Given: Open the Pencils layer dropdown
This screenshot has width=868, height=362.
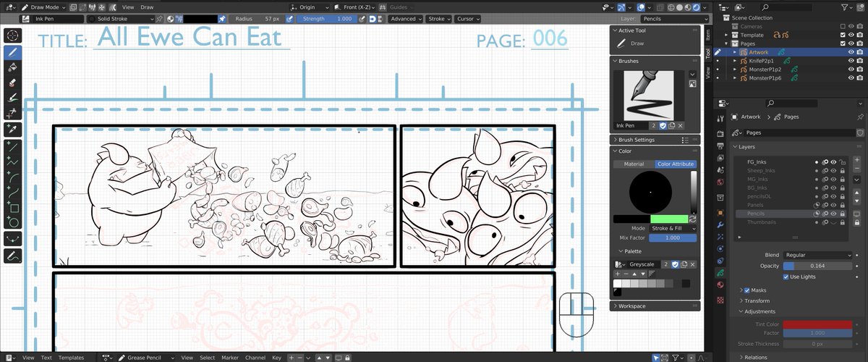Looking at the screenshot, I should point(676,19).
